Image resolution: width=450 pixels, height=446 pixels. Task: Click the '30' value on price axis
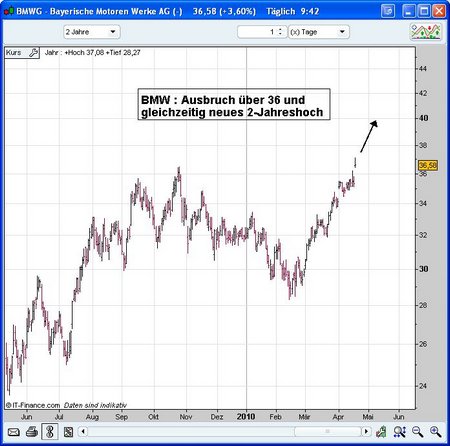click(424, 269)
